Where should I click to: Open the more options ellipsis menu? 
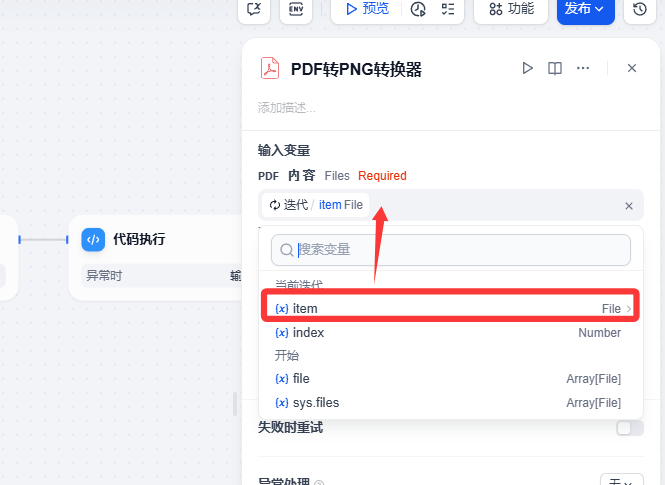(583, 68)
